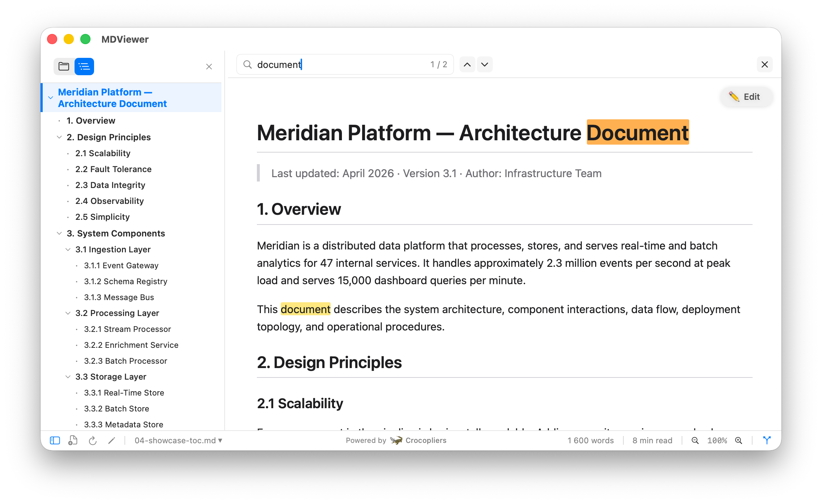Click the 100% zoom level

pos(717,440)
